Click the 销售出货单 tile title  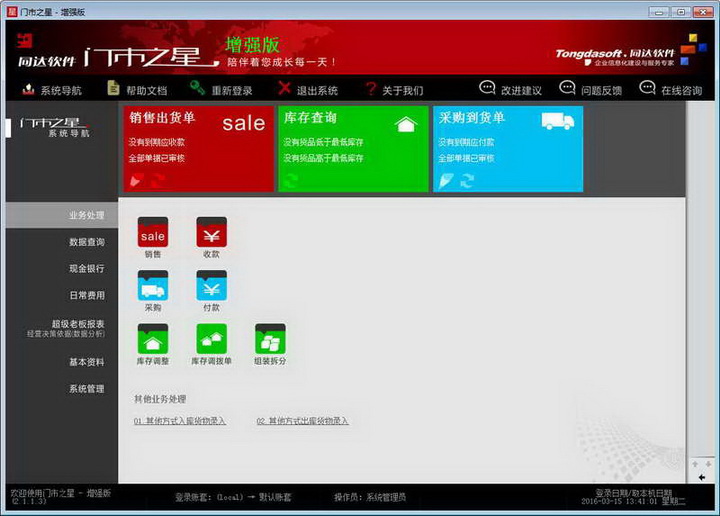click(162, 118)
